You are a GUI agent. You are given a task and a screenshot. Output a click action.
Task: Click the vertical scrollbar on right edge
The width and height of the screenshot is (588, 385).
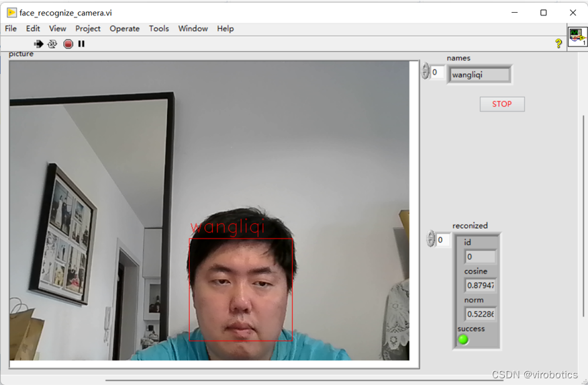point(583,202)
